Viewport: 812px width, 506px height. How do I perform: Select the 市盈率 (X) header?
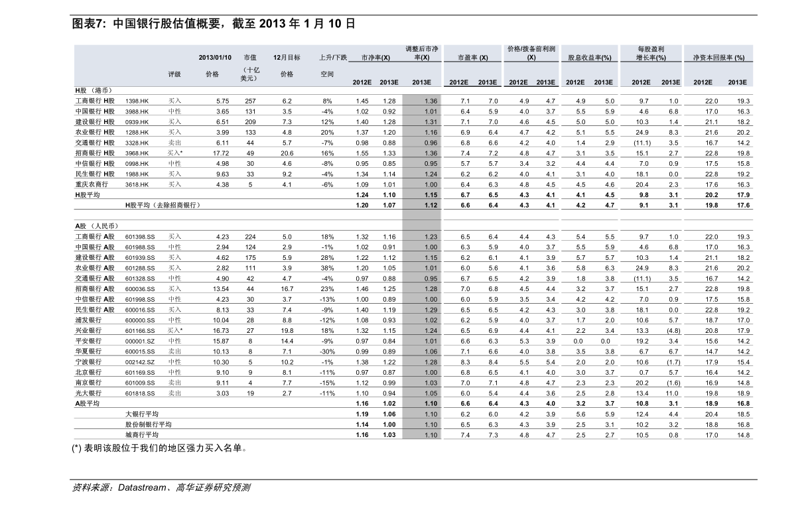(473, 58)
